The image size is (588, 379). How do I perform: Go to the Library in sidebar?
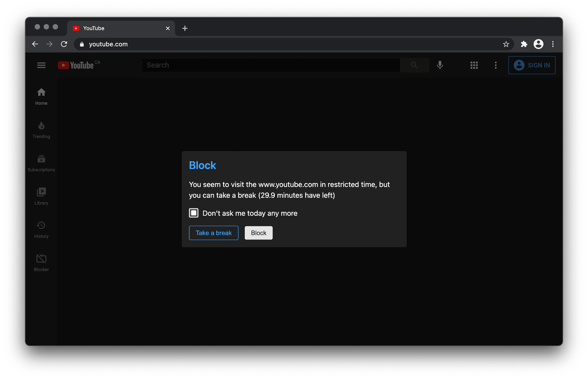(x=41, y=196)
